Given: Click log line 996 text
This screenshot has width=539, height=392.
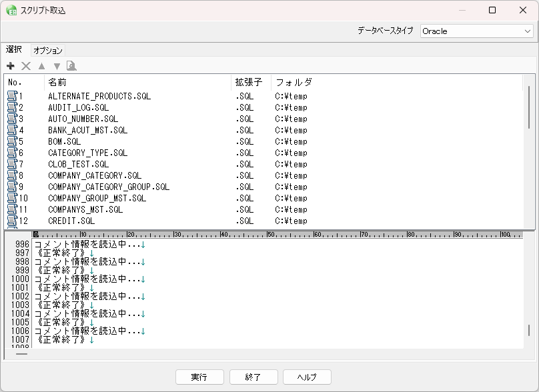Looking at the screenshot, I should 87,244.
